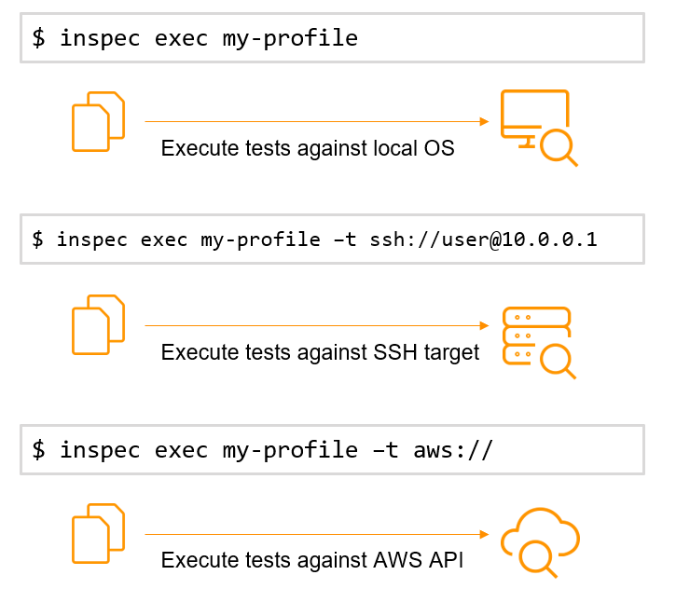Viewport: 676px width, 616px height.
Task: Click the first command box with no -t option
Action: (332, 38)
